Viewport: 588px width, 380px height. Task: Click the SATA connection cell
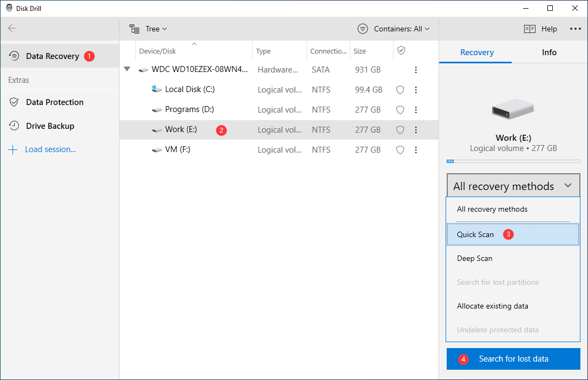click(321, 70)
